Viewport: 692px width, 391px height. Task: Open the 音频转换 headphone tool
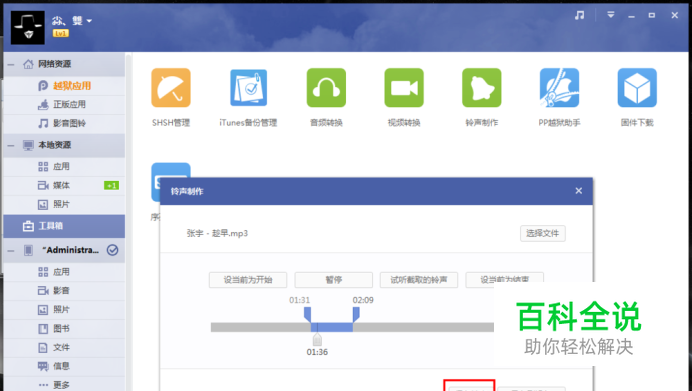pos(326,88)
